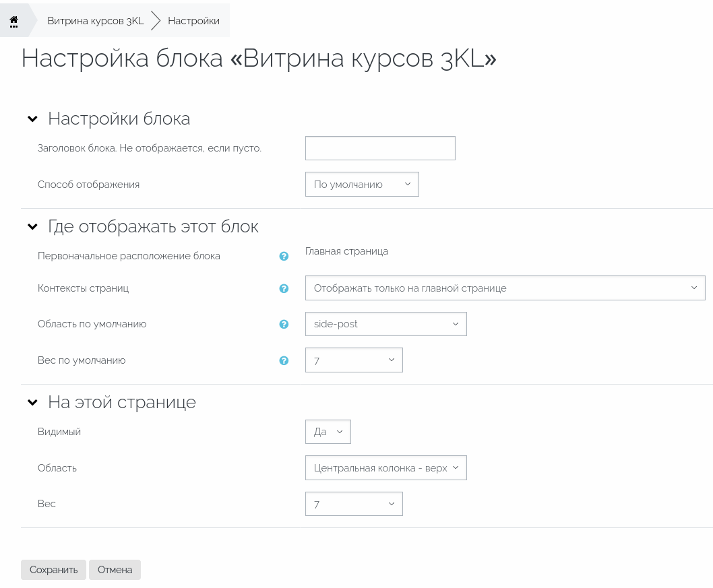Click the Первоначальное расположение блока label
This screenshot has width=713, height=588.
pyautogui.click(x=129, y=256)
